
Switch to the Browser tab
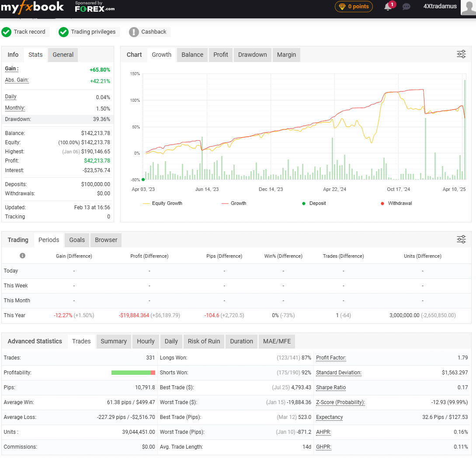[106, 240]
